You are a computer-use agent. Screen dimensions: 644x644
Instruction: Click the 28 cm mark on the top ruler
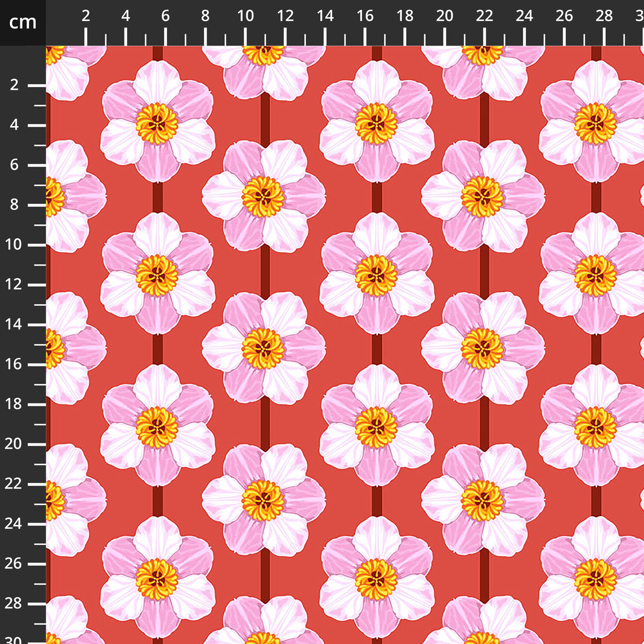point(604,16)
